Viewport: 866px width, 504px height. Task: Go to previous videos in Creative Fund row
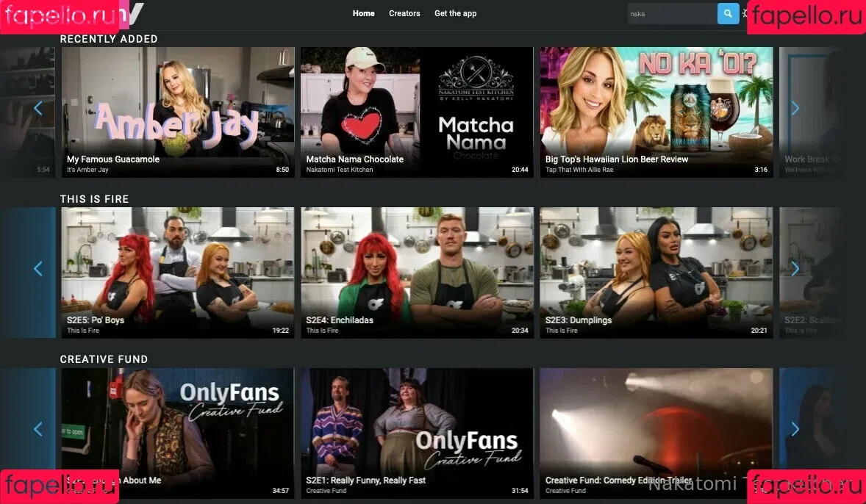(x=38, y=429)
